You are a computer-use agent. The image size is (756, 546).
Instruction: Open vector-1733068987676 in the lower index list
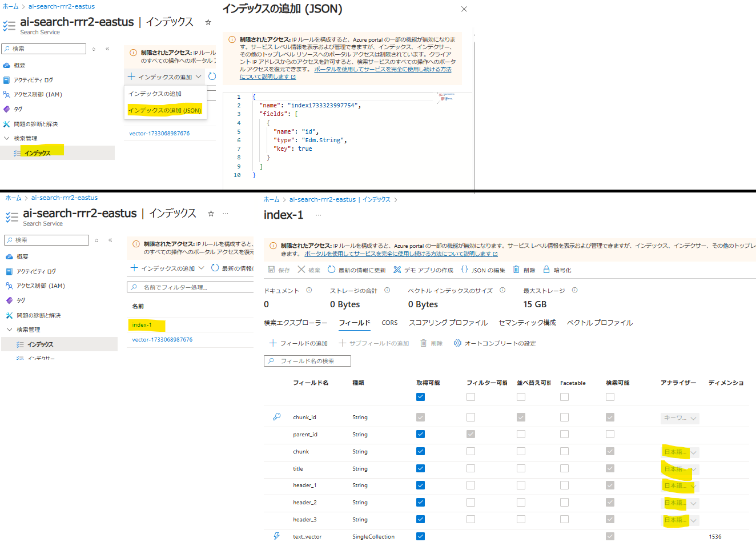click(x=162, y=340)
